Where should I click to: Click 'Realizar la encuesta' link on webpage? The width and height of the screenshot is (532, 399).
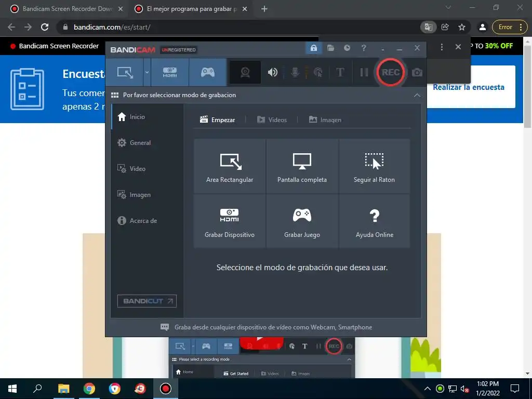point(468,87)
